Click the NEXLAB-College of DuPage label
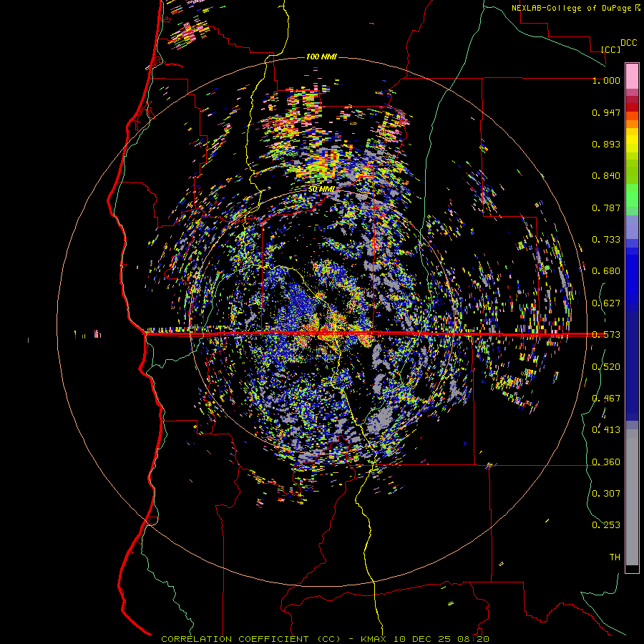 pyautogui.click(x=571, y=8)
